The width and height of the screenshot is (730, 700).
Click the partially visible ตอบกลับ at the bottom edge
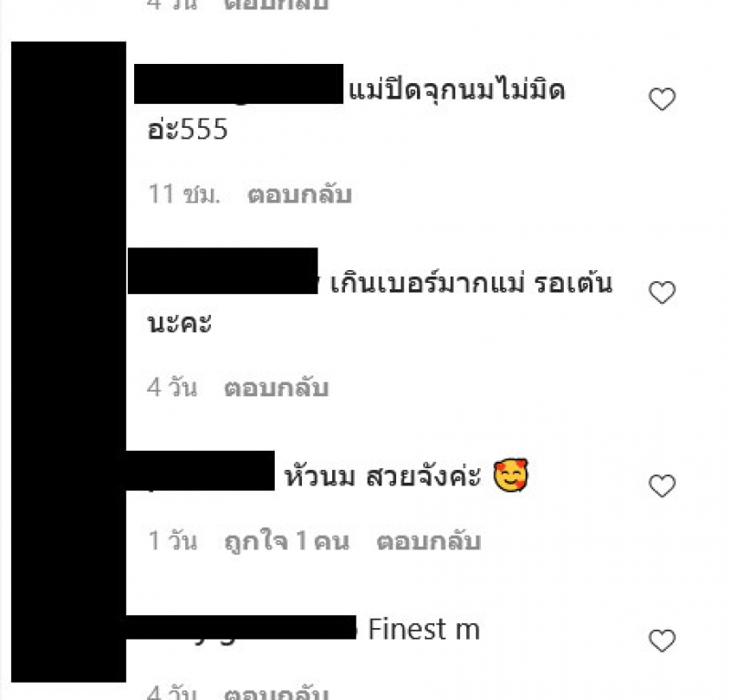tap(276, 692)
